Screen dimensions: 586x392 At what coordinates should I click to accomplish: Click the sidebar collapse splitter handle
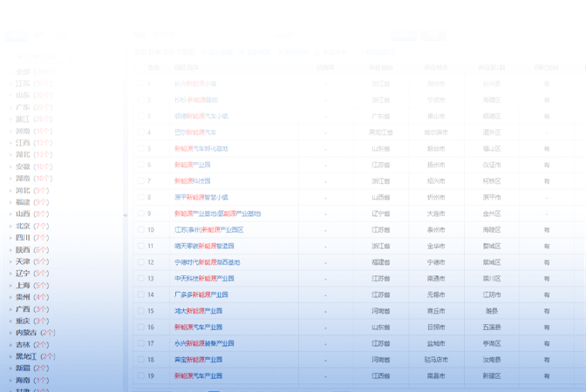coord(125,215)
